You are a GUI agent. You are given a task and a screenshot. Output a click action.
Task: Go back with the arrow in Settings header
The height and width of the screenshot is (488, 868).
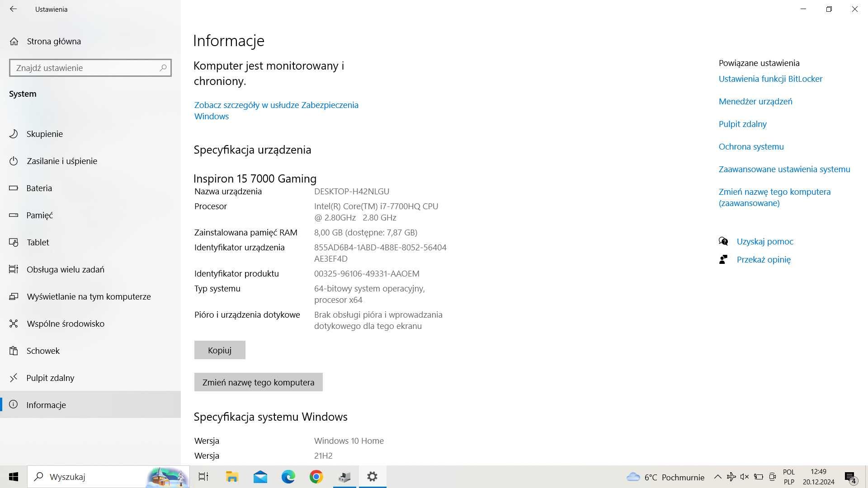(14, 9)
